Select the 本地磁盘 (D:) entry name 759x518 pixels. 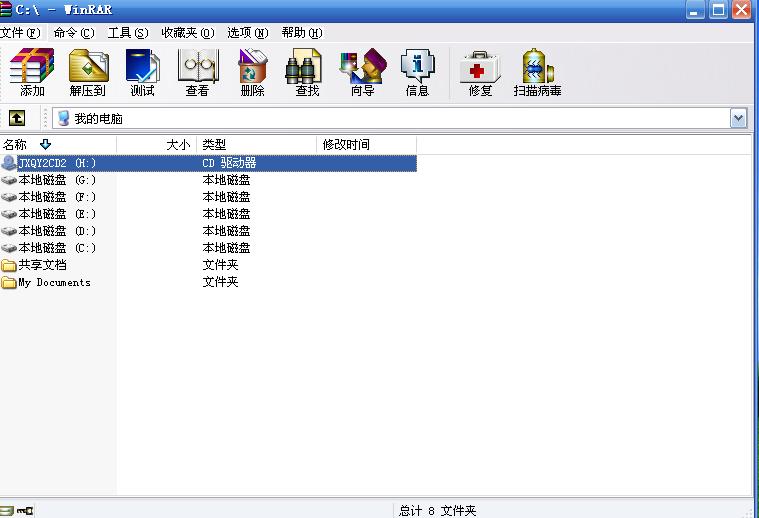[57, 231]
